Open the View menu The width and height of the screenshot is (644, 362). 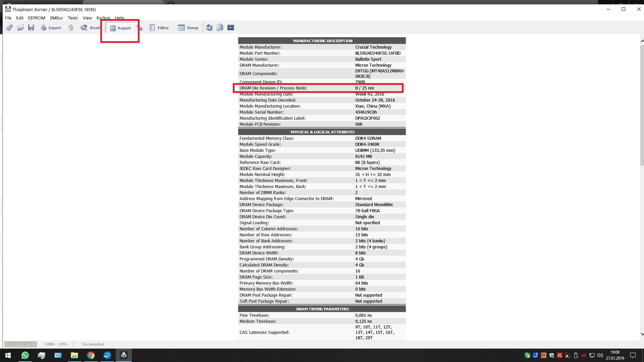pos(87,18)
